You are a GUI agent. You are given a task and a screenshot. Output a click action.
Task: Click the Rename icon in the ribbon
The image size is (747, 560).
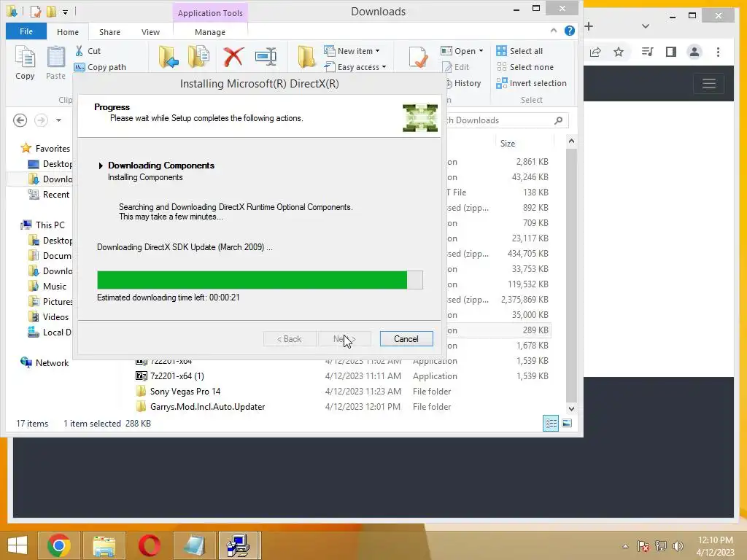pos(266,57)
